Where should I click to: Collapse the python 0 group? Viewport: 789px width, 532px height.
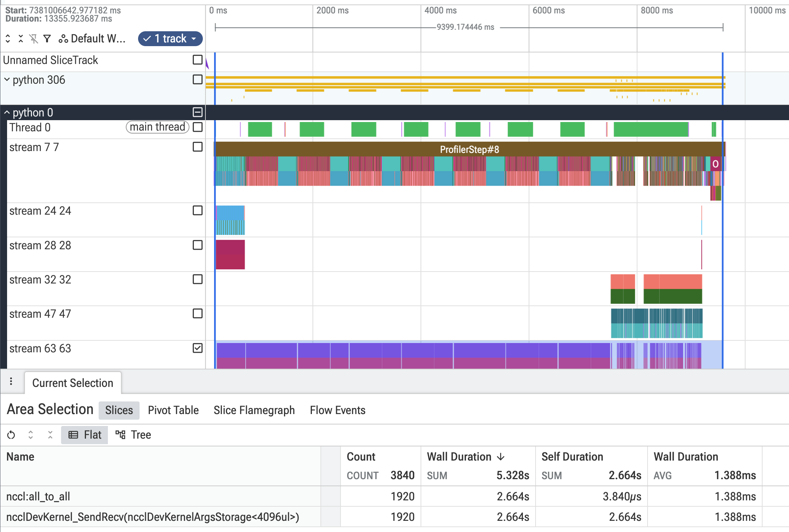coord(7,112)
